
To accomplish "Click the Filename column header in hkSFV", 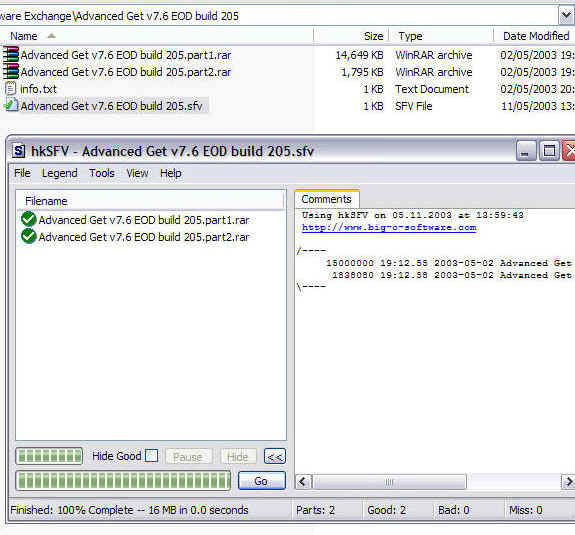I will 150,201.
